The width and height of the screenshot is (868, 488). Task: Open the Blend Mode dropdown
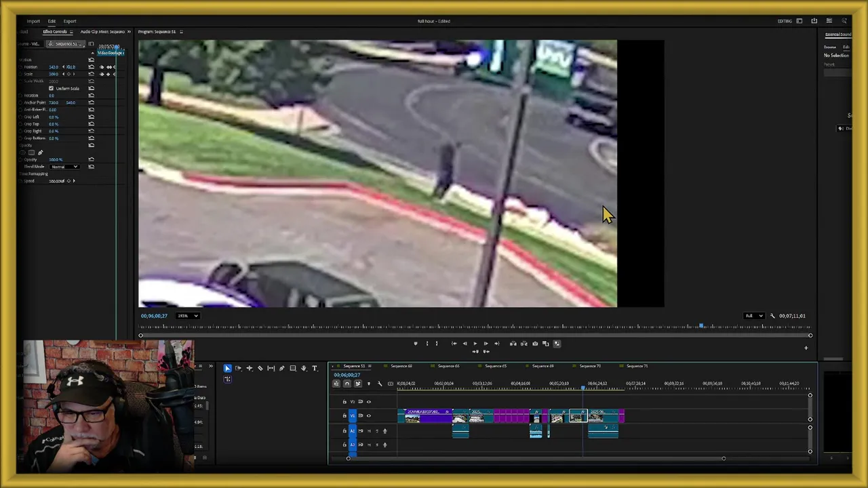[64, 167]
